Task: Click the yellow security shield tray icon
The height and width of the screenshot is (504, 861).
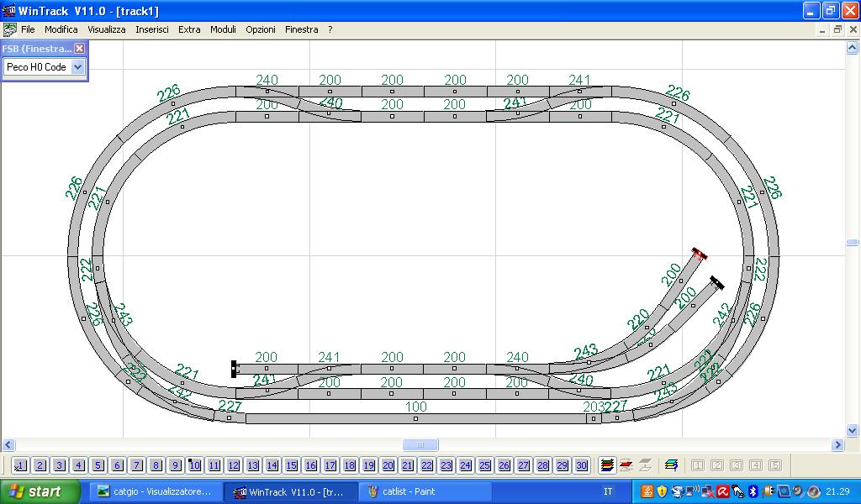Action: click(662, 491)
